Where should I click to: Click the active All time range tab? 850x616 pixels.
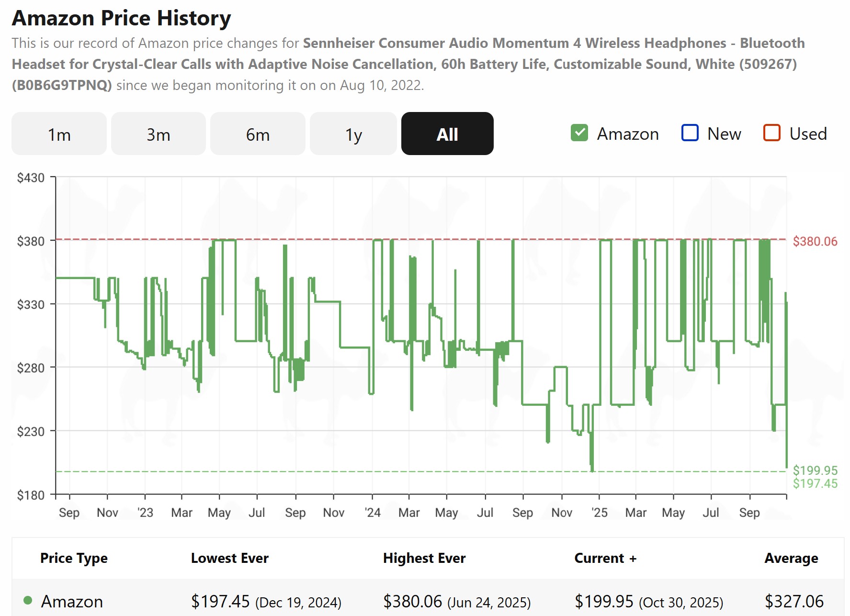[447, 134]
